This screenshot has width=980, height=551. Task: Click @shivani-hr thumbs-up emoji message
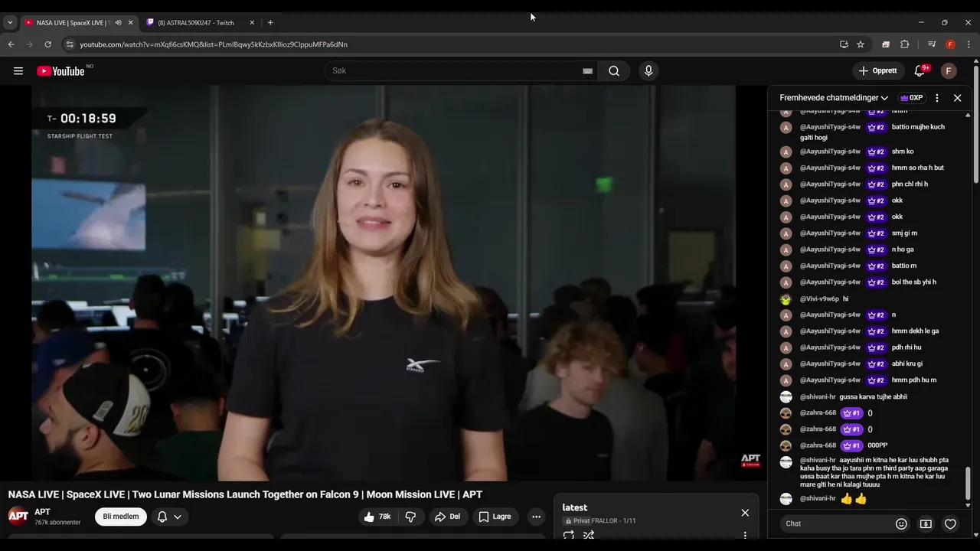pos(853,499)
